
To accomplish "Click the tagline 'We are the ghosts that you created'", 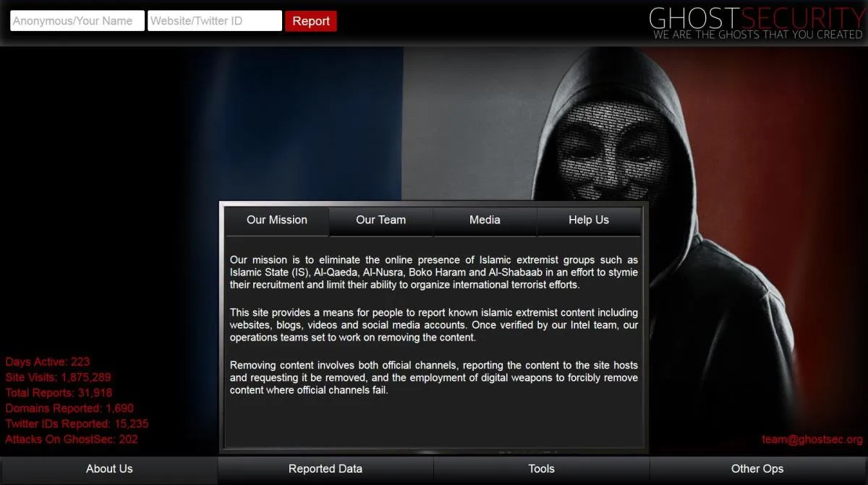I will coord(757,35).
